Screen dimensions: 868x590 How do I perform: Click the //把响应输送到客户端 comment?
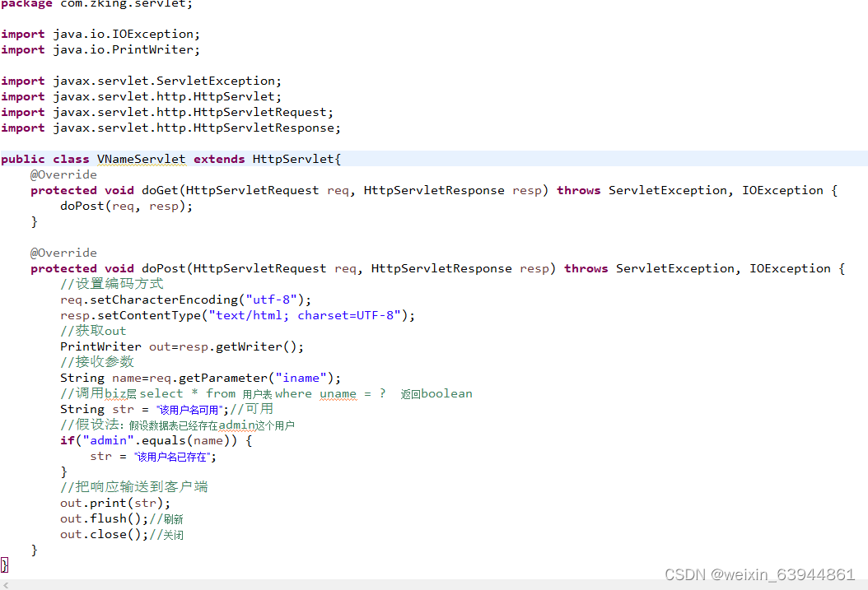click(134, 486)
